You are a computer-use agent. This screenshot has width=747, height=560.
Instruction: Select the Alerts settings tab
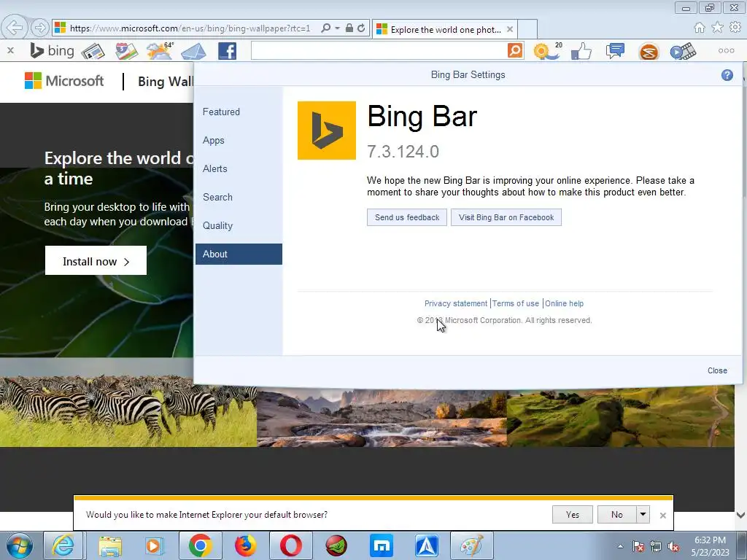(239, 168)
